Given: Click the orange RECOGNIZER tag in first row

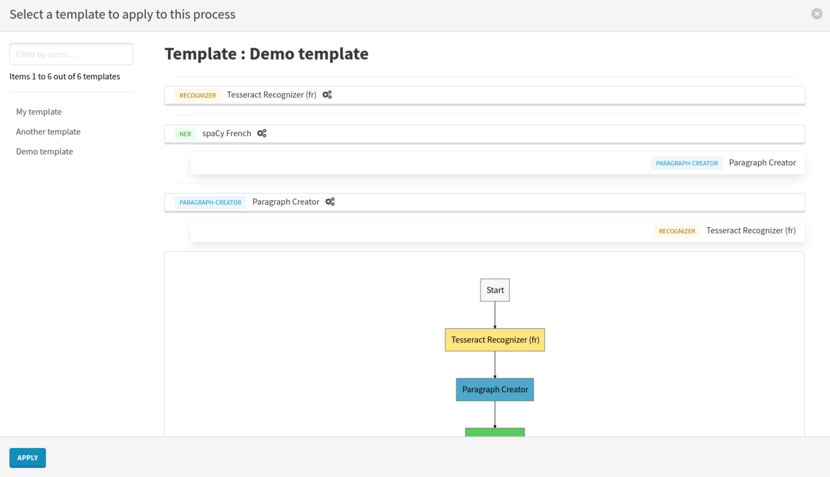Looking at the screenshot, I should click(x=197, y=95).
